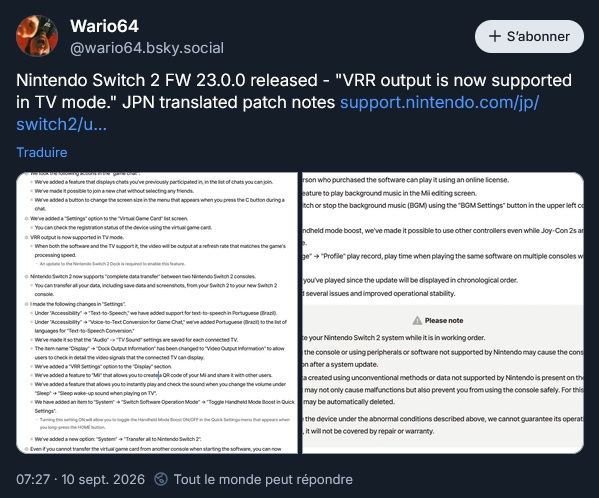This screenshot has width=599, height=498.
Task: Click the 'Please note' heading in right image
Action: (444, 320)
